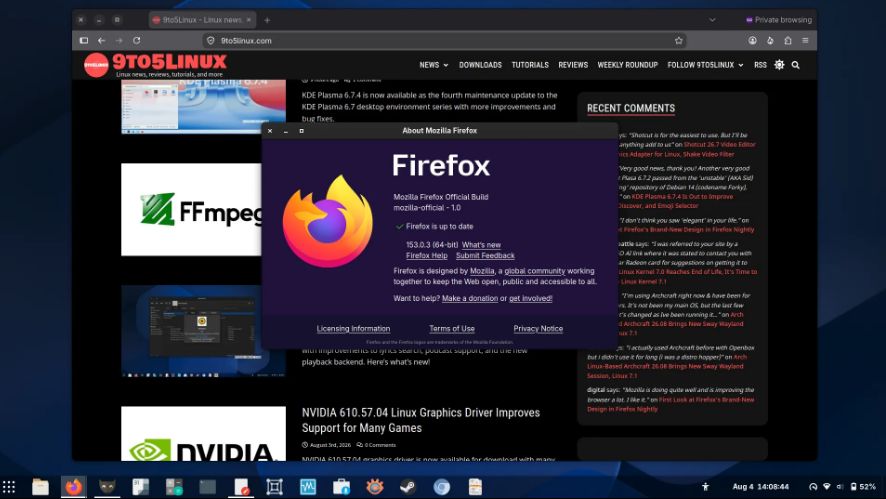Click the flame data-clearing icon in toolbar
The width and height of the screenshot is (886, 499).
tap(770, 41)
